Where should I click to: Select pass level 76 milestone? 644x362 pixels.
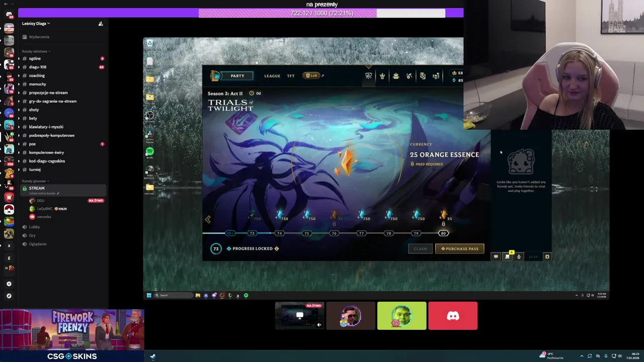[x=334, y=233]
